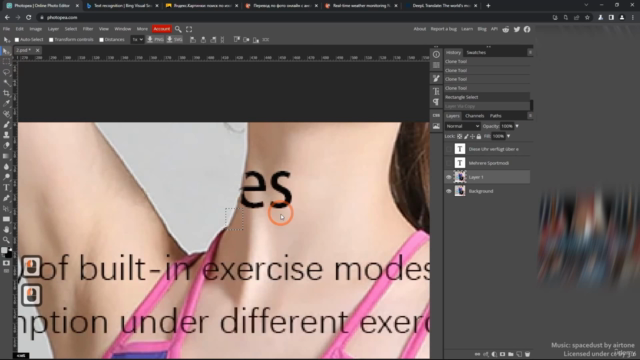Image resolution: width=640 pixels, height=360 pixels.
Task: Enable the Distances checkbox
Action: (x=101, y=40)
